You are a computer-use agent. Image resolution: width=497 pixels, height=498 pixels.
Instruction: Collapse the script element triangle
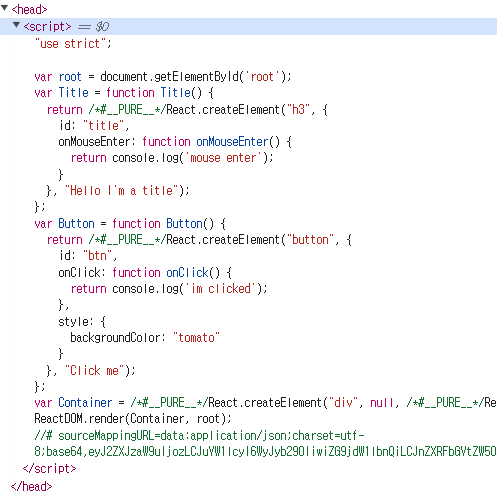[x=16, y=25]
